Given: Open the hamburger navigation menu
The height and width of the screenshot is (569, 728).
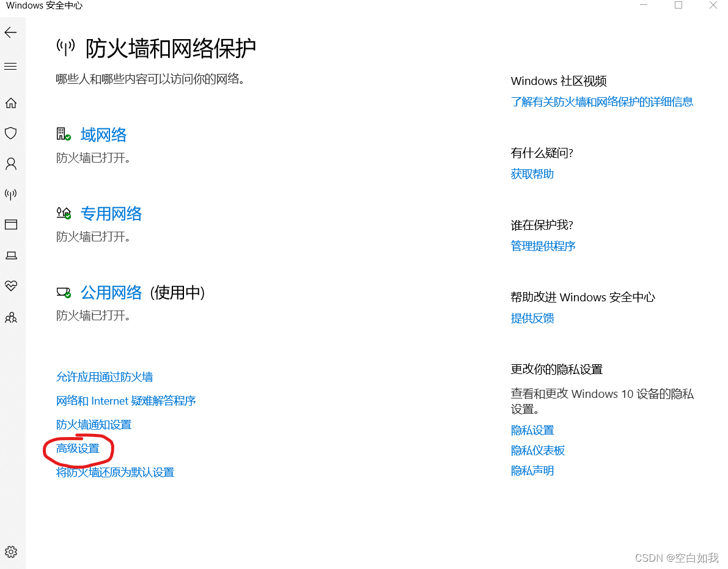Looking at the screenshot, I should 10,67.
